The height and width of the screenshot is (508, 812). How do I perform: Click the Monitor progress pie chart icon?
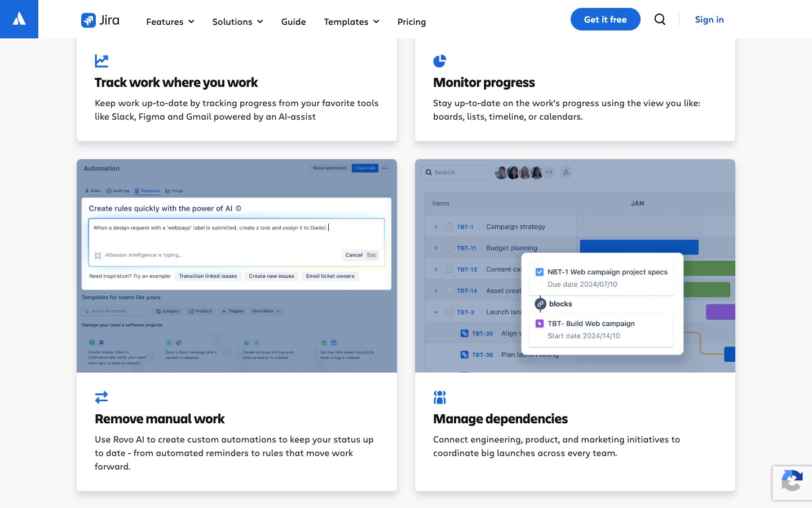pos(440,60)
